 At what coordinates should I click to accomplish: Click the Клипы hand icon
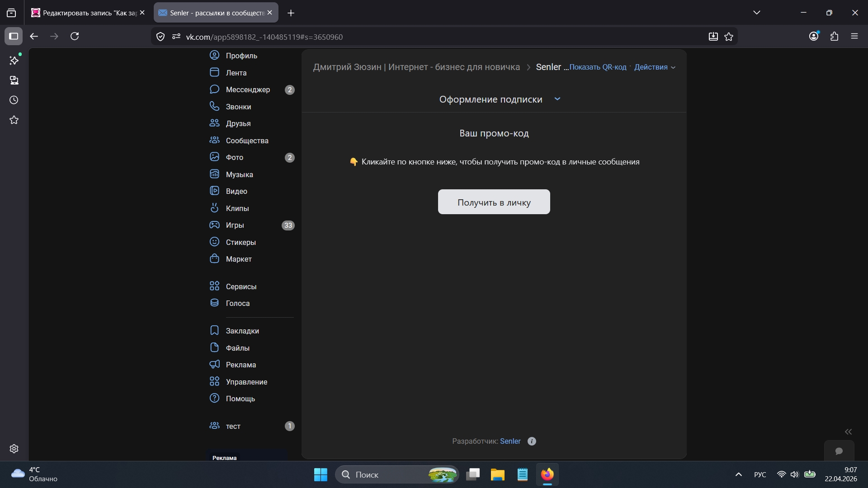pos(214,208)
